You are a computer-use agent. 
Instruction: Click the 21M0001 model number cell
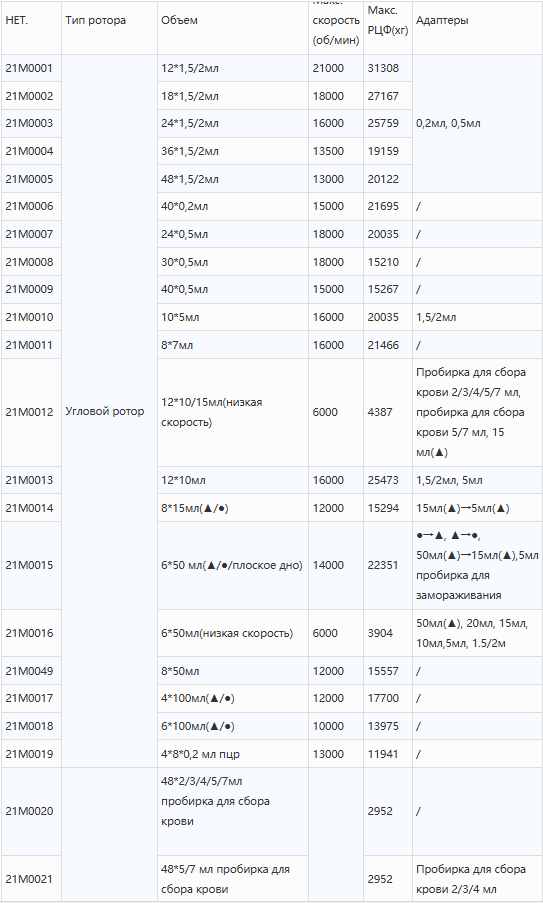(29, 68)
